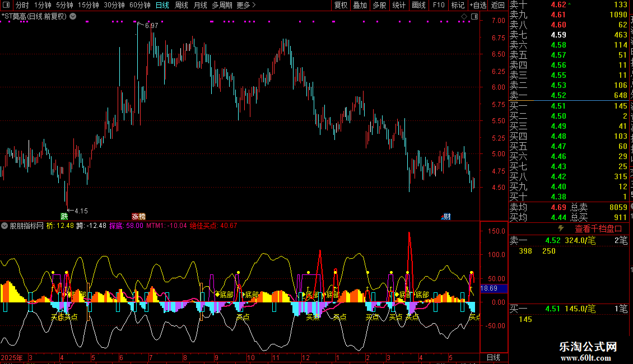This screenshot has height=364, width=633.
Task: Click 卖九 volume 1090
Action: (618, 15)
